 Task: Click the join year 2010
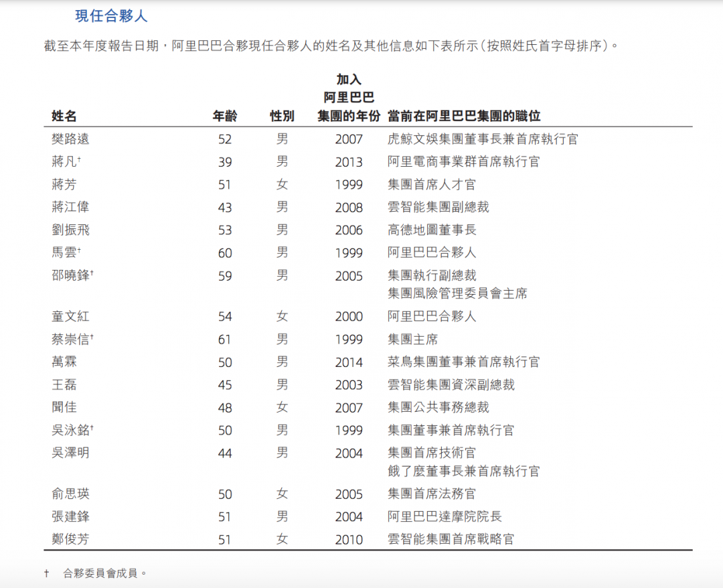tap(349, 540)
